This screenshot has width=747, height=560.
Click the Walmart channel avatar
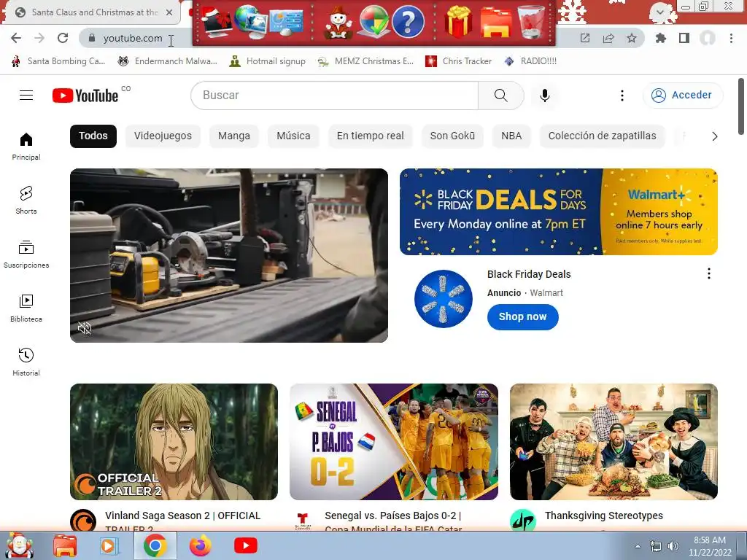(x=443, y=299)
